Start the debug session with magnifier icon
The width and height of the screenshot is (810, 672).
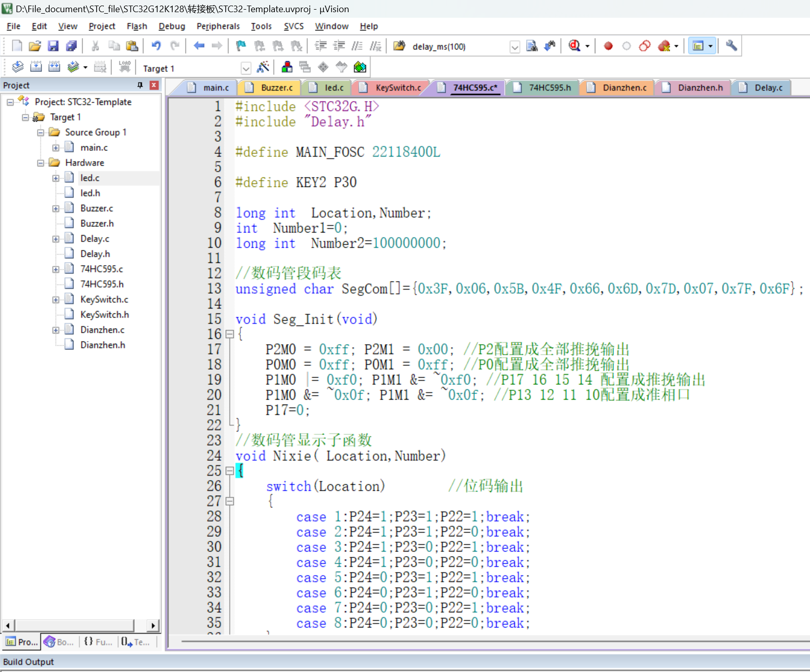click(574, 46)
